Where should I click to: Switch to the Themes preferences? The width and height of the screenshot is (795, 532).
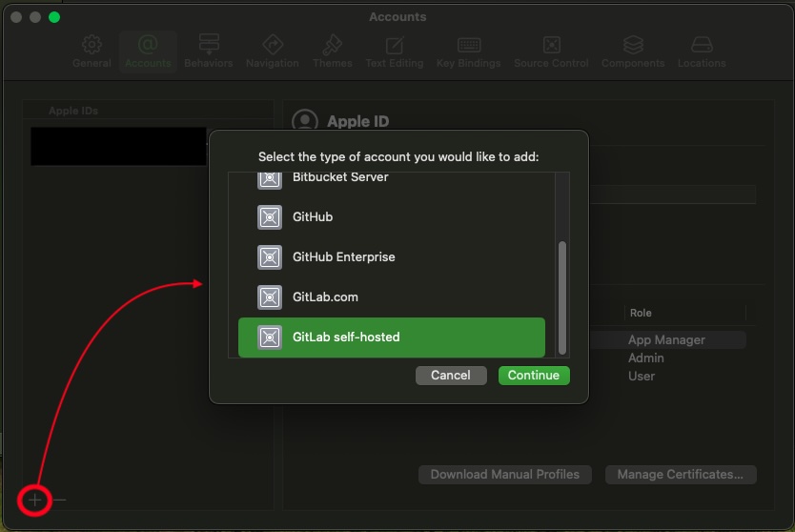pos(332,51)
